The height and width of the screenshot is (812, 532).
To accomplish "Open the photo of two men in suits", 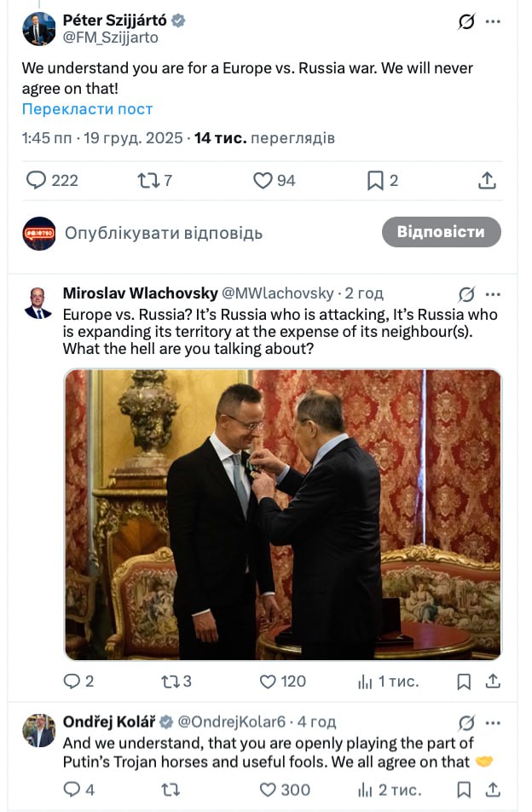I will 283,514.
